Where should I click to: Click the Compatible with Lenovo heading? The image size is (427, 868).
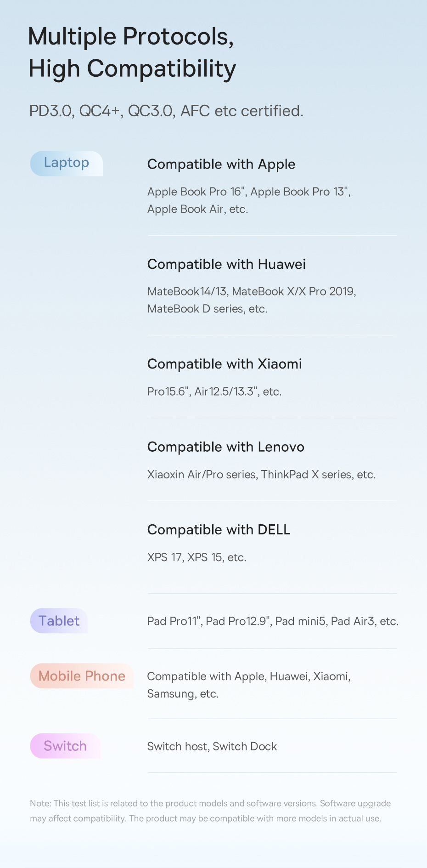pyautogui.click(x=226, y=447)
